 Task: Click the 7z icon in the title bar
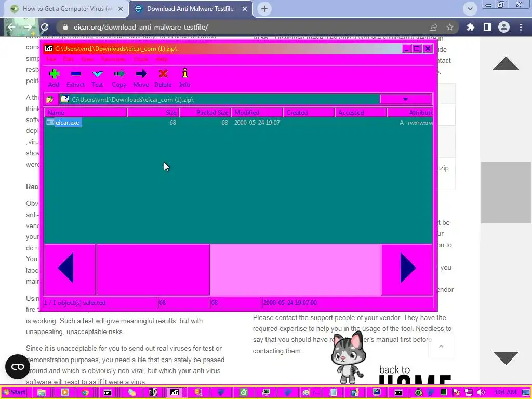point(49,48)
